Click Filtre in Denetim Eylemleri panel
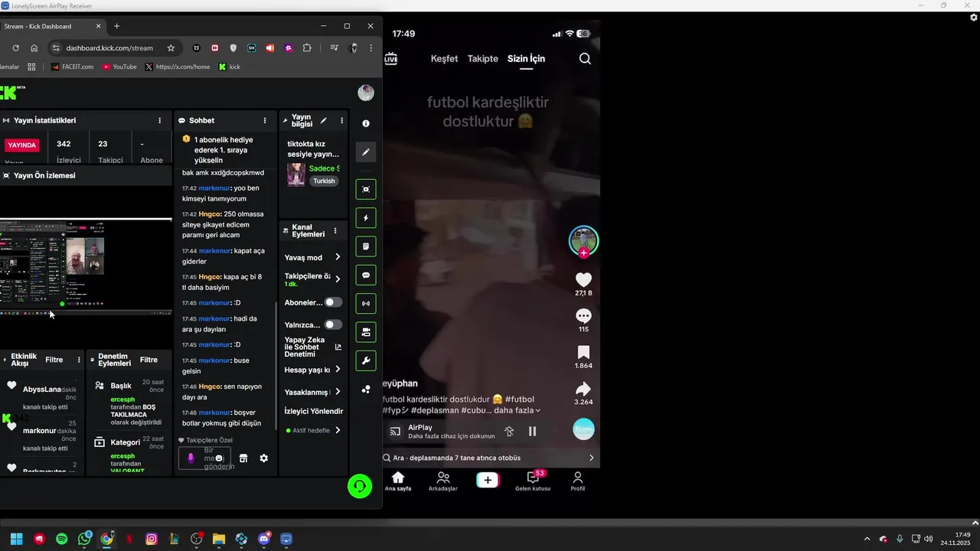Viewport: 980px width, 551px height. pos(149,360)
